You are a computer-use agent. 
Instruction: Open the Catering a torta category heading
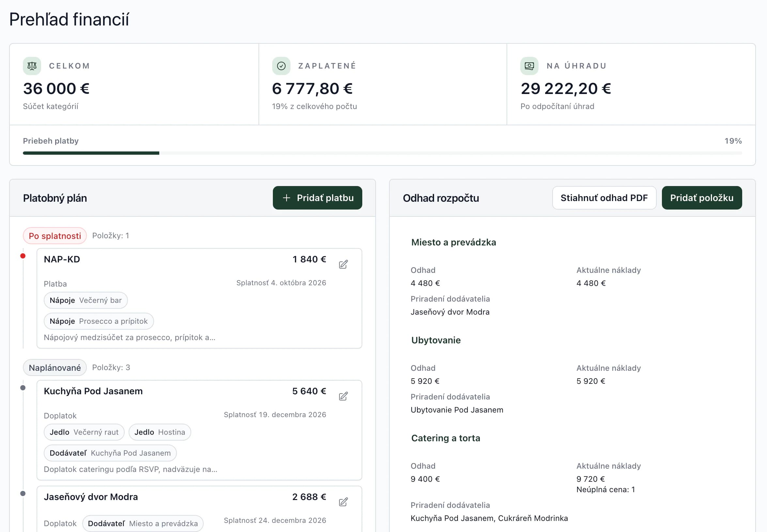(x=446, y=438)
